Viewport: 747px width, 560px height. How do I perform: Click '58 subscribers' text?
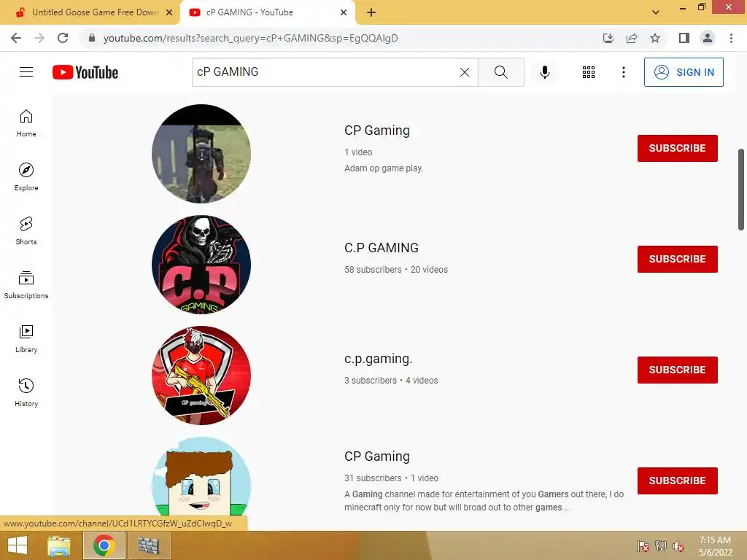pos(373,270)
